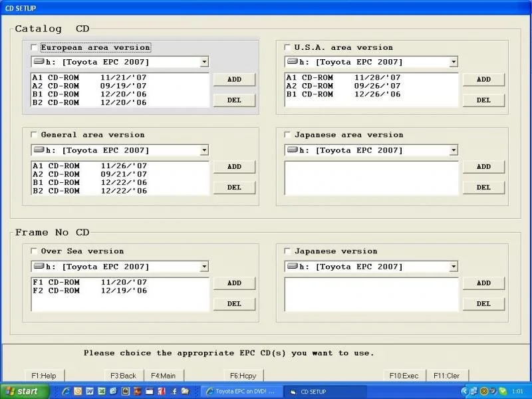The height and width of the screenshot is (399, 532).
Task: Select U.S.A. row "B1 CD-ROM 12/26/'06"
Action: pyautogui.click(x=371, y=94)
